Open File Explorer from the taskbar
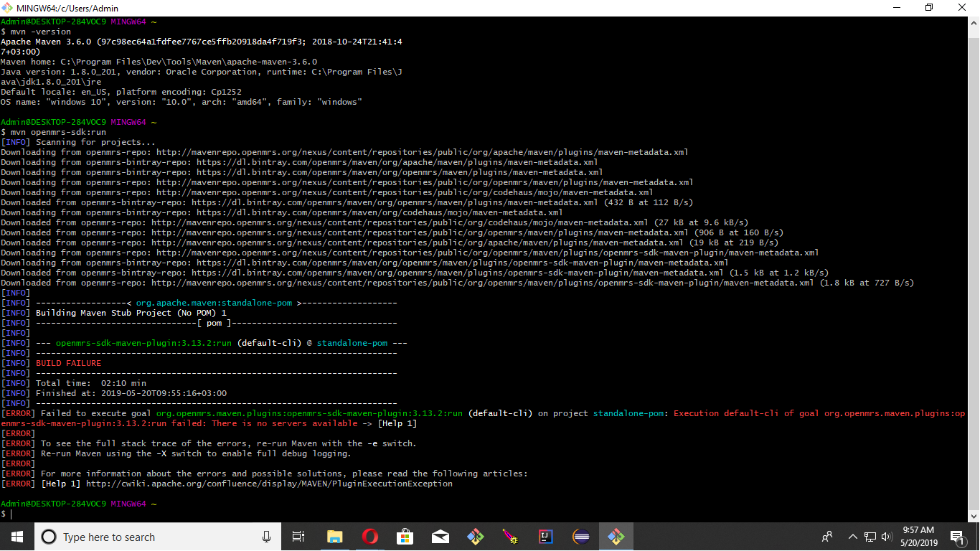This screenshot has width=980, height=551. (x=335, y=537)
